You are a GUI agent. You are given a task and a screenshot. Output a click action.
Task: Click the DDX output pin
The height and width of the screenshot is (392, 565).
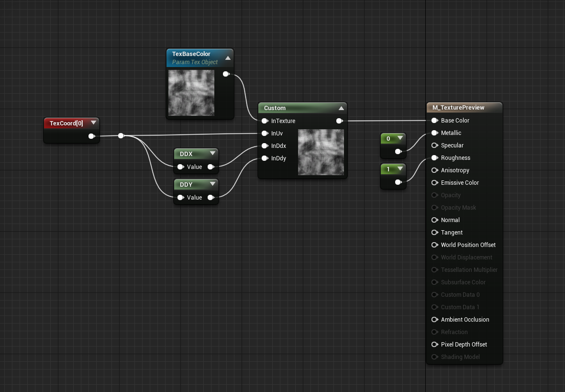(211, 167)
